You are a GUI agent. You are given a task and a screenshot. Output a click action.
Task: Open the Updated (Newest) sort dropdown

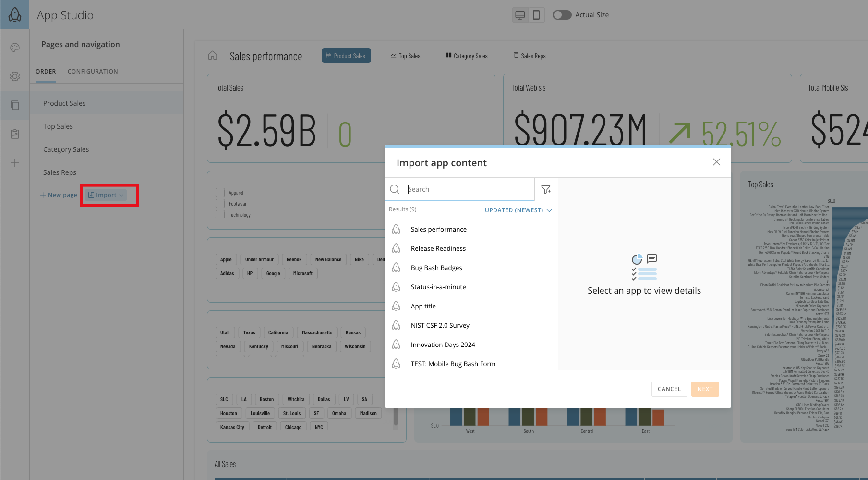pos(518,210)
